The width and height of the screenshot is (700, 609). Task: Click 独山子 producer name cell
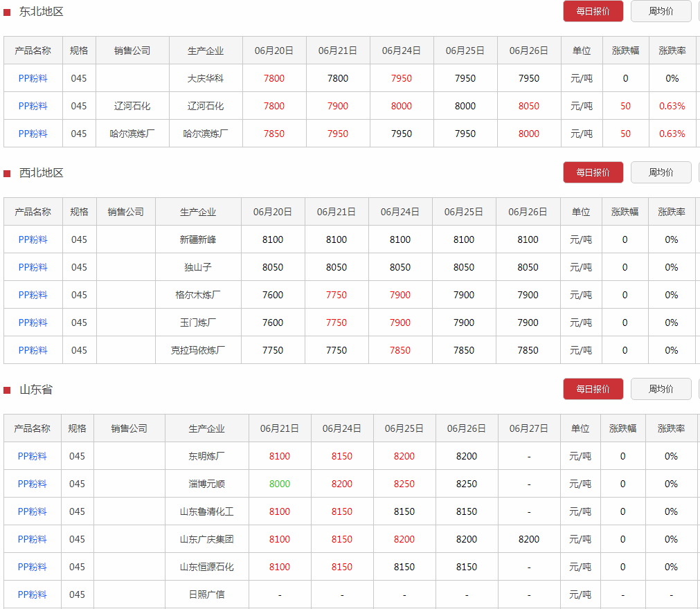(198, 267)
